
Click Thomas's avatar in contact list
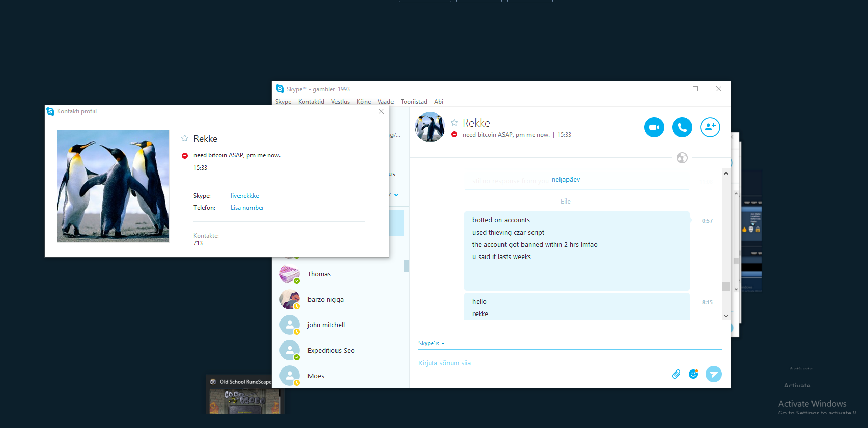pyautogui.click(x=290, y=274)
